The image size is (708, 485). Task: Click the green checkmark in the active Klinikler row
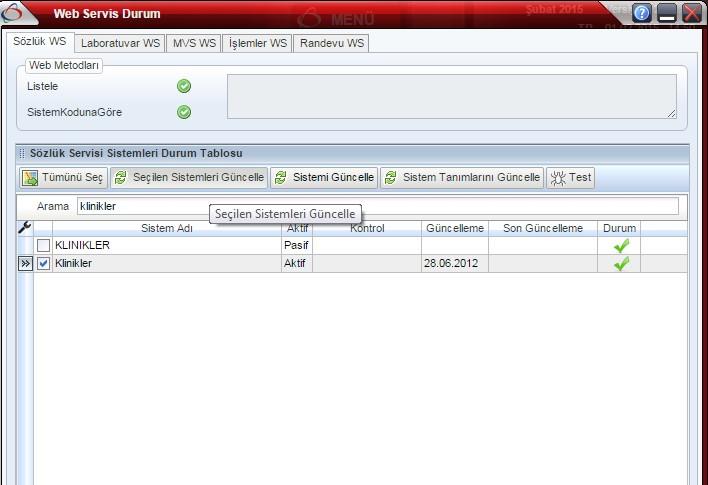(x=621, y=264)
